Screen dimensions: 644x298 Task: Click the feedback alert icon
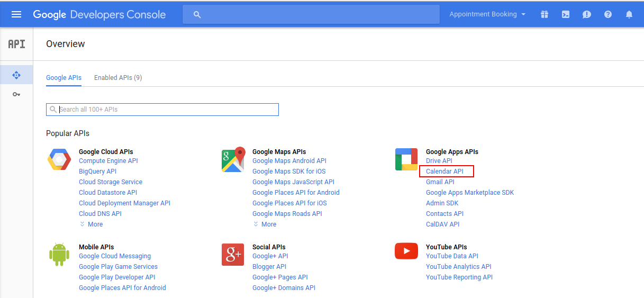(x=587, y=14)
